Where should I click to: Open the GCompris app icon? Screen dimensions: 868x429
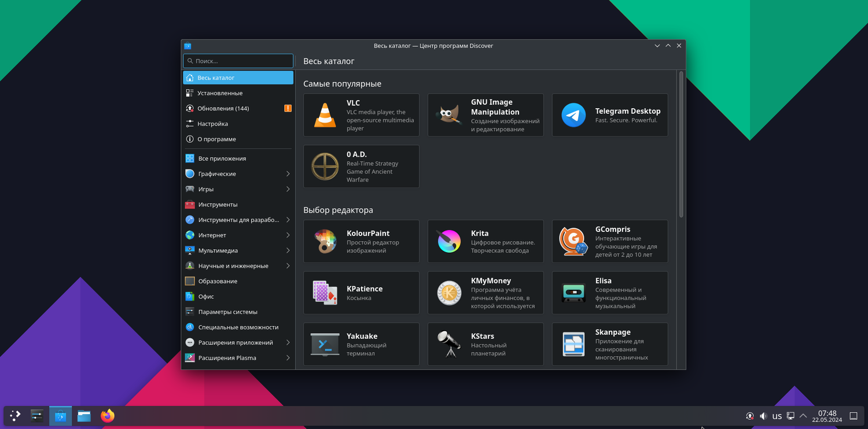click(573, 241)
